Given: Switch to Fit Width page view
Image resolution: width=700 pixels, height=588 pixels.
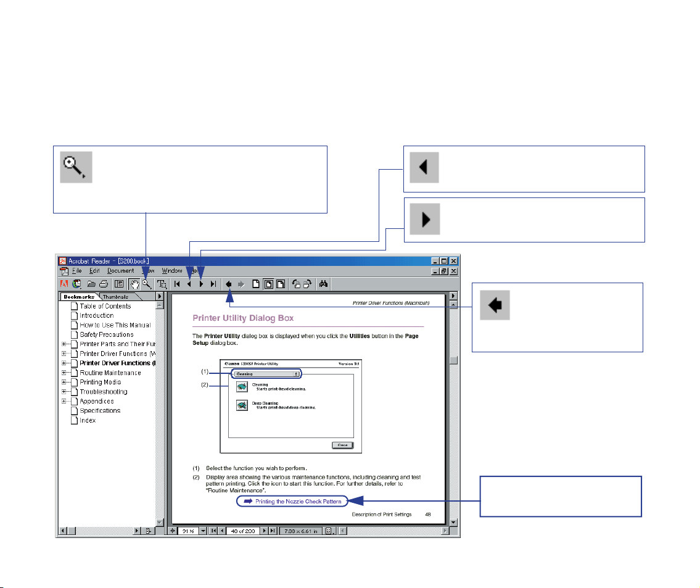Looking at the screenshot, I should [x=281, y=284].
